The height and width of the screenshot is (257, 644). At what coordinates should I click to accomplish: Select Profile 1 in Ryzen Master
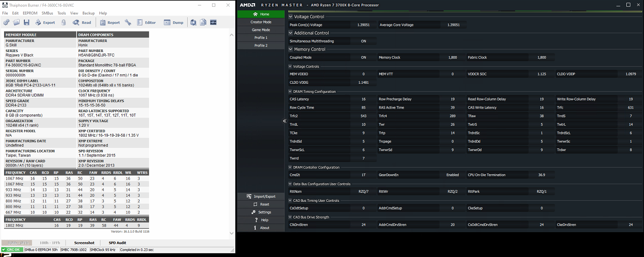click(x=261, y=38)
